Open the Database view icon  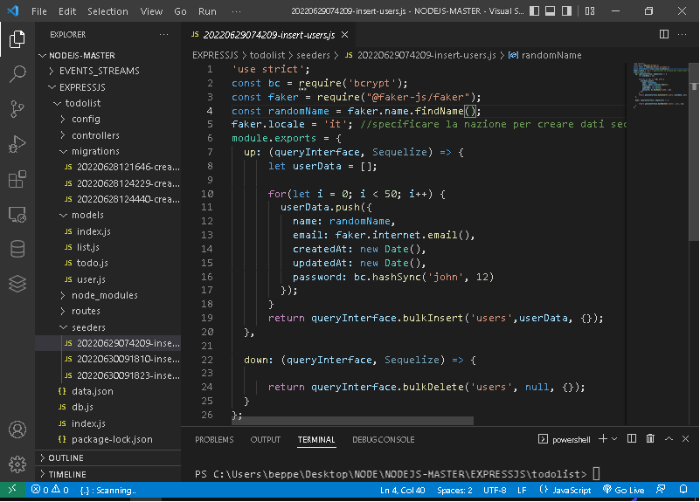click(17, 249)
